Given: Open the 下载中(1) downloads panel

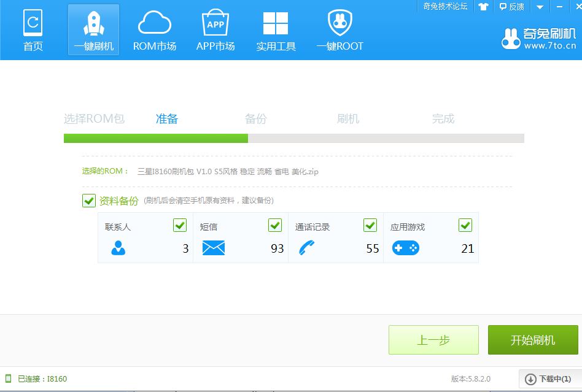Looking at the screenshot, I should click(x=549, y=379).
